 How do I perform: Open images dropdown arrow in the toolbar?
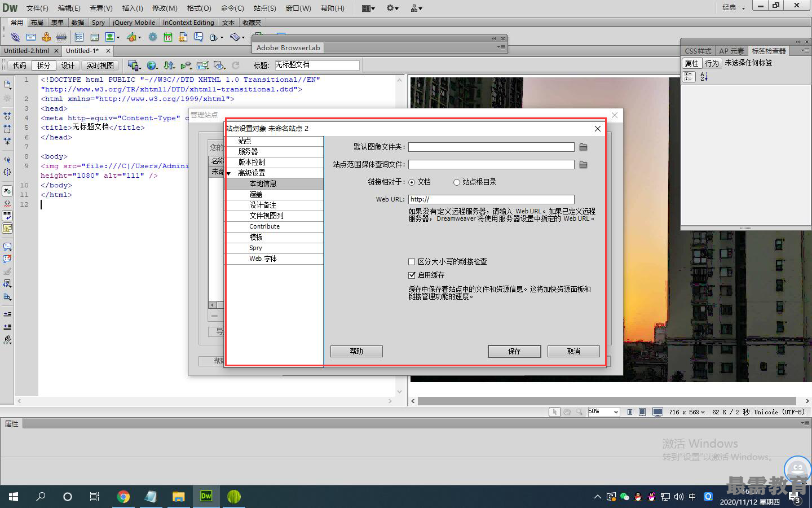tap(118, 37)
